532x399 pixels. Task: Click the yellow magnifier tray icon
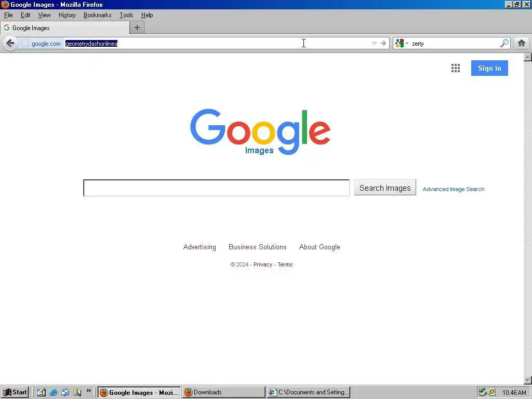pos(491,392)
